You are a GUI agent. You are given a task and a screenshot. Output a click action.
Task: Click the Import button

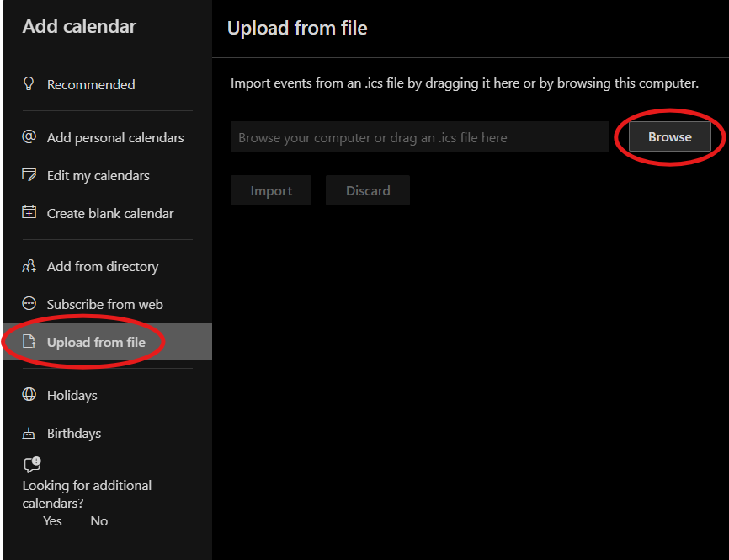271,190
